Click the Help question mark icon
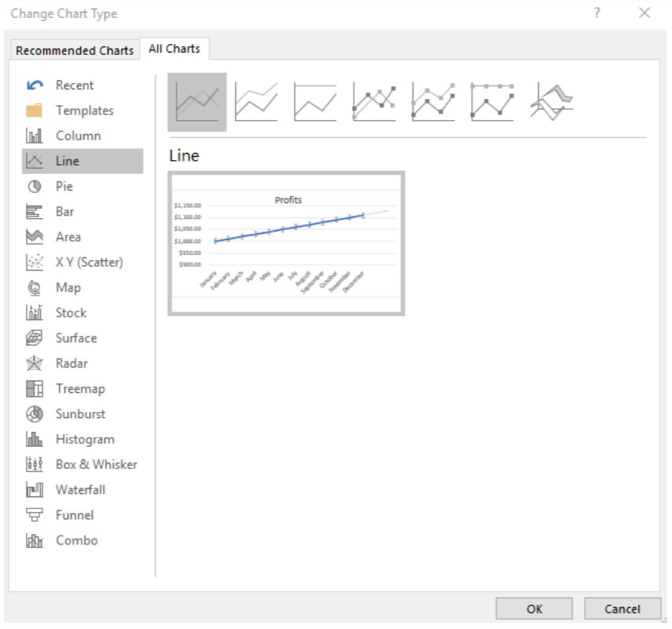 pos(597,13)
